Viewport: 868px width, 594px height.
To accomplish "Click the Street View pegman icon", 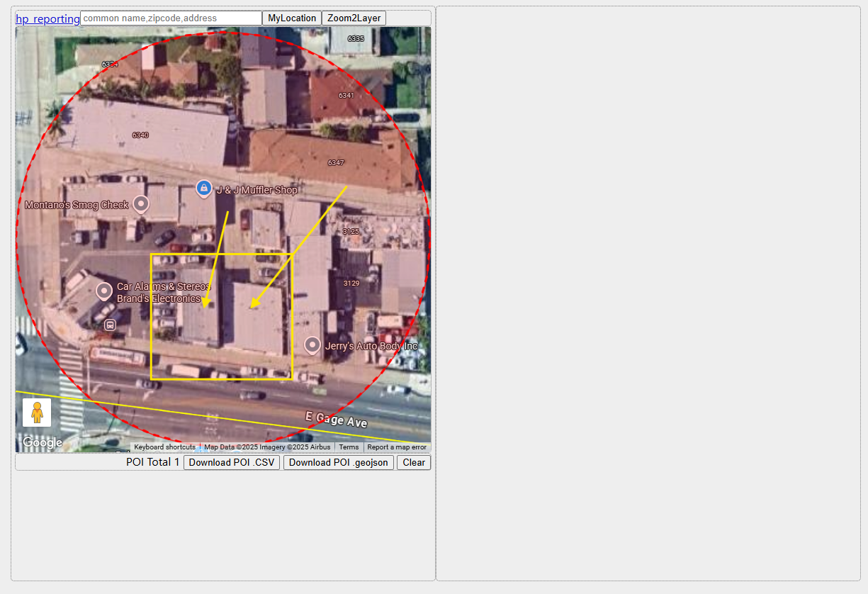I will [37, 413].
